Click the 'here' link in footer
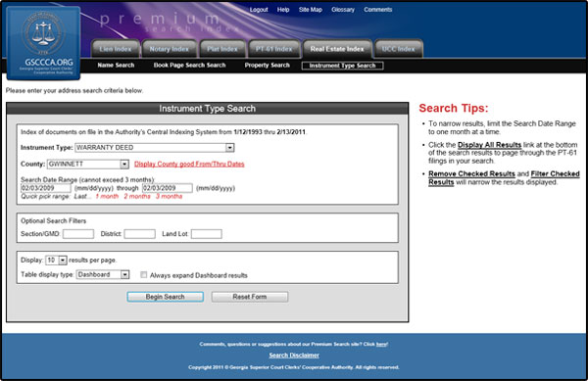Image resolution: width=588 pixels, height=381 pixels. (381, 344)
